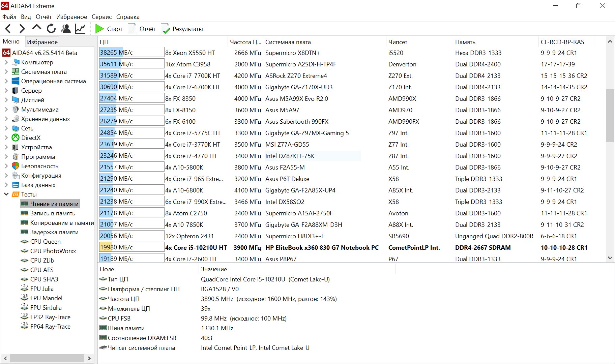Select AIDA64 v6.25.5414 Beta root item
615x364 pixels.
(x=40, y=53)
